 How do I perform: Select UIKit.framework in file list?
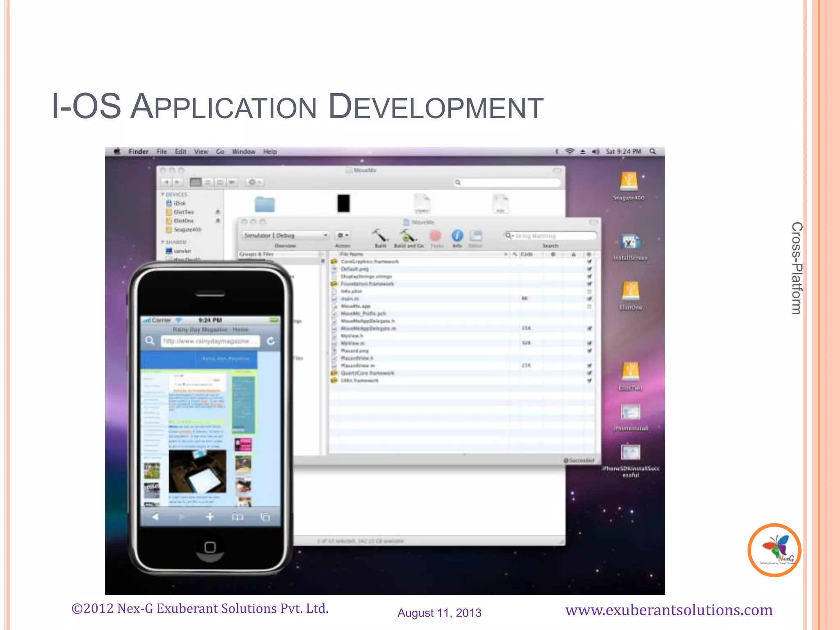pos(360,381)
